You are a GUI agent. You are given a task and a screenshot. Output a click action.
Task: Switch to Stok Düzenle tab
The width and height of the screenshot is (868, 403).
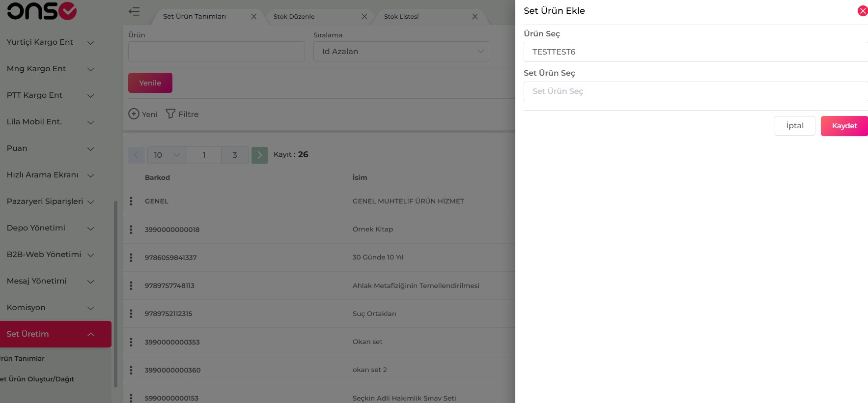coord(294,16)
